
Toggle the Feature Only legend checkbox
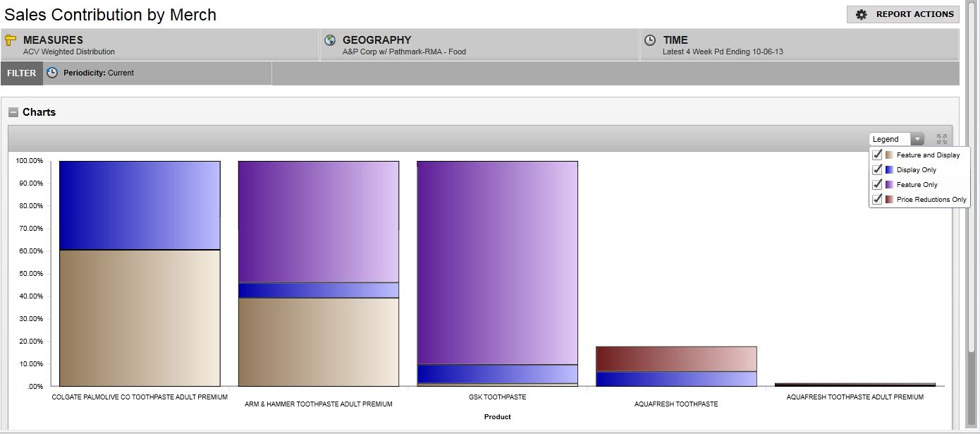coord(878,184)
